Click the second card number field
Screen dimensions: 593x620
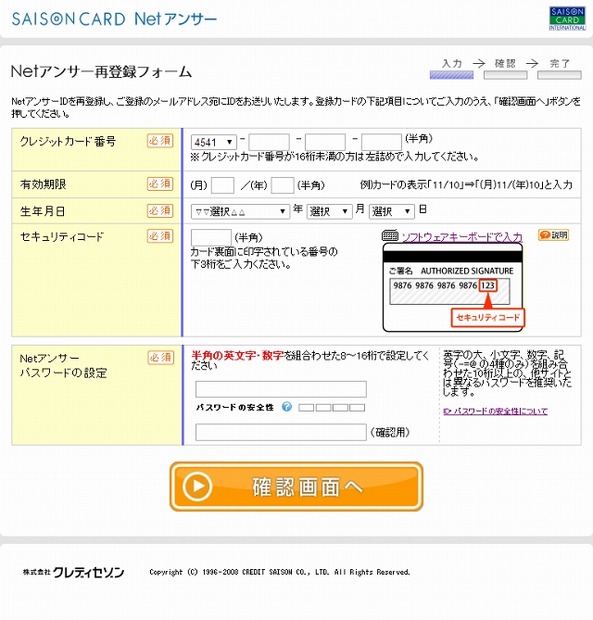pos(269,142)
